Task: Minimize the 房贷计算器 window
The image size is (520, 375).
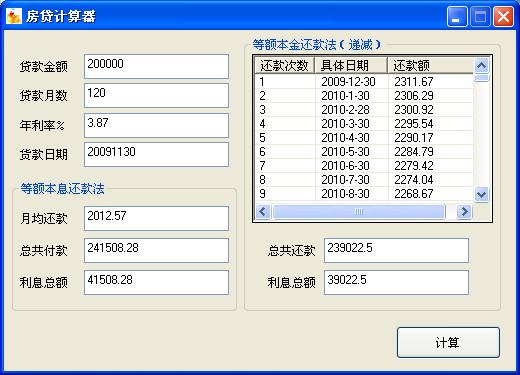Action: (x=457, y=16)
